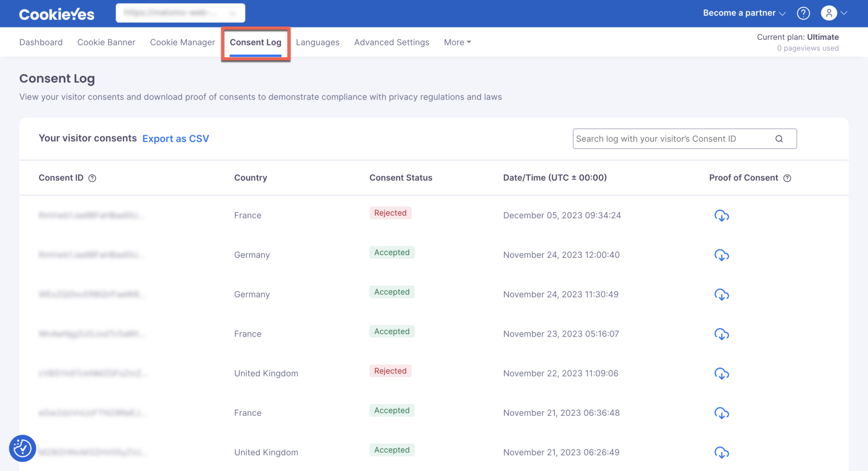
Task: Click the search magnifier in the search bar
Action: tap(779, 139)
